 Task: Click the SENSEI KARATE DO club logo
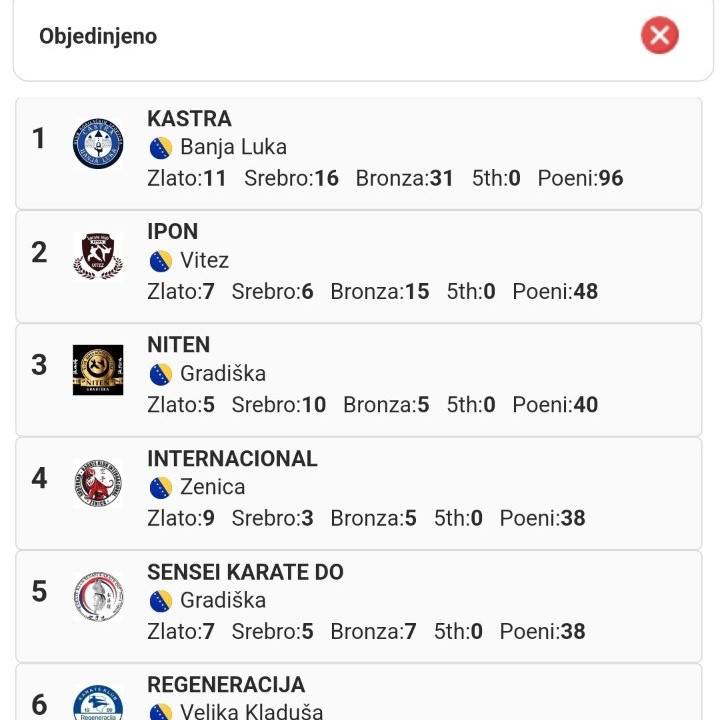tap(98, 597)
